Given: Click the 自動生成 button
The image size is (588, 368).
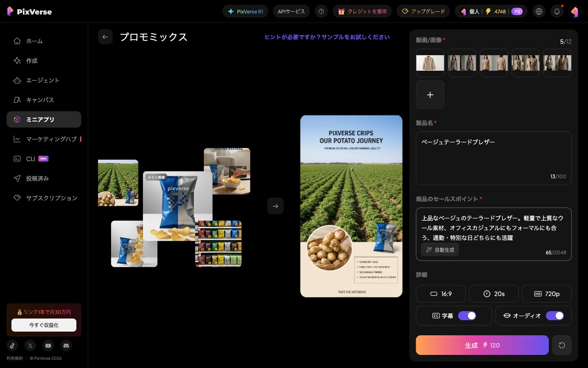Looking at the screenshot, I should coord(440,249).
